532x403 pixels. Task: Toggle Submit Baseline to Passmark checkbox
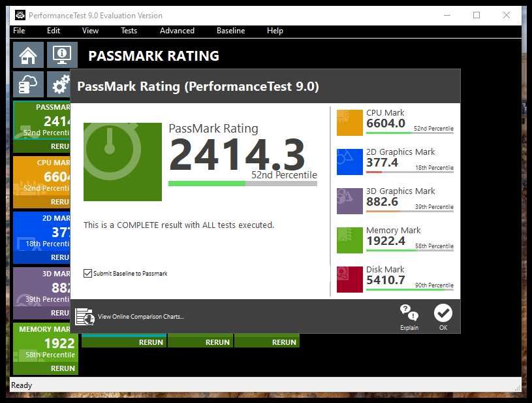[x=87, y=273]
